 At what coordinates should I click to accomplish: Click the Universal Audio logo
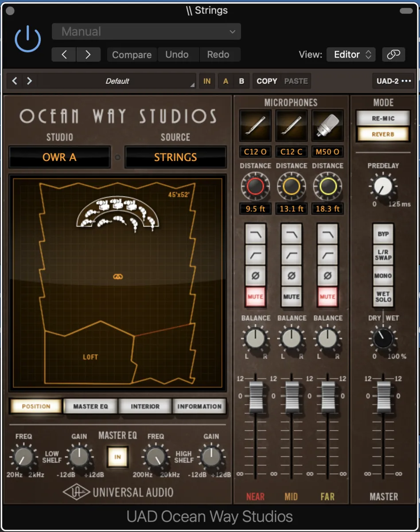[118, 492]
